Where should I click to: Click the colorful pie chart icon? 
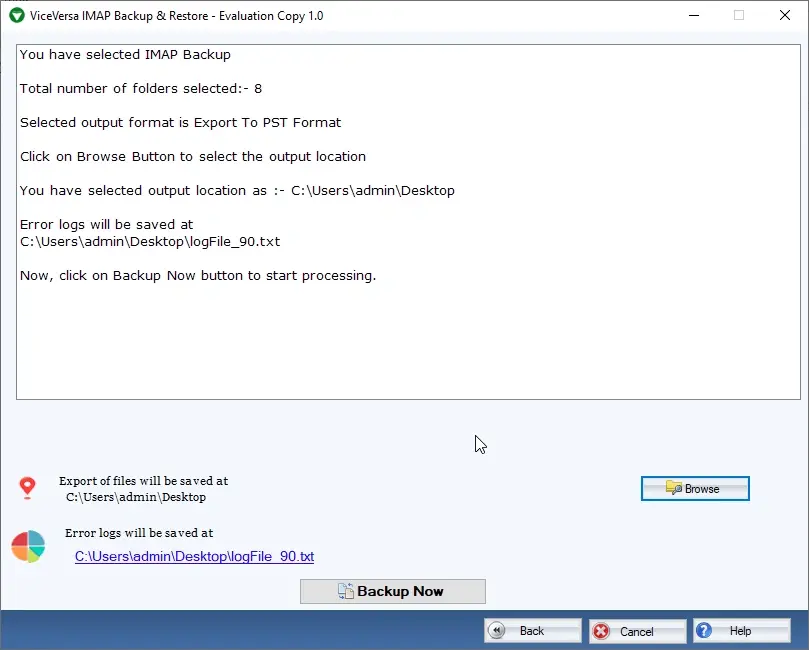coord(28,546)
